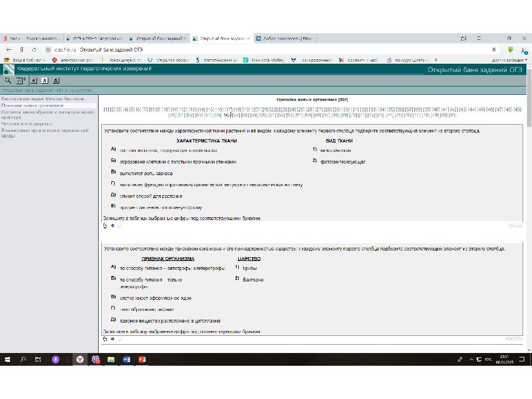
Task: Show hidden bookmarks with the » chevron
Action: (436, 60)
